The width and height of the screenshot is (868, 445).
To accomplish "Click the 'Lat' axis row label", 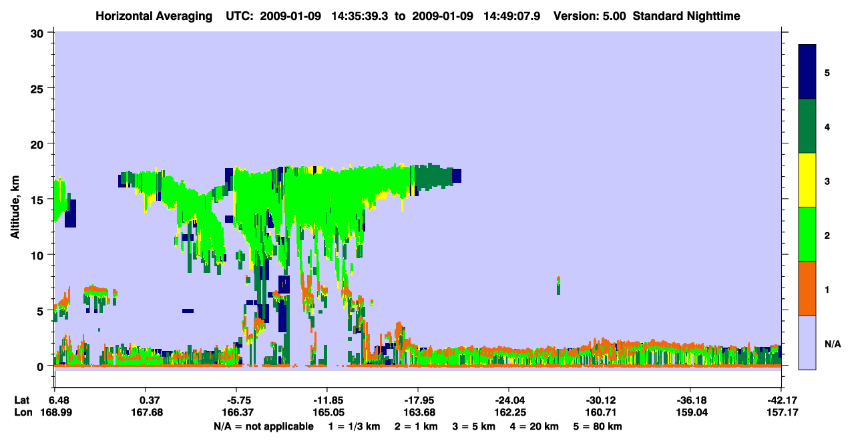I will tap(21, 400).
